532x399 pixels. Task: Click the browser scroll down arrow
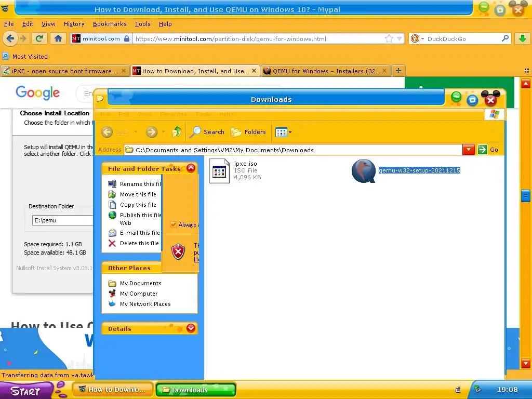(526, 363)
